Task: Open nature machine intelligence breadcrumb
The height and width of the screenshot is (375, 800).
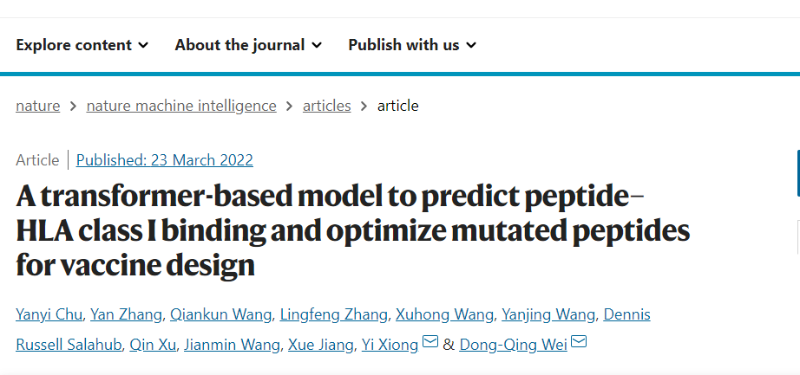Action: coord(182,106)
